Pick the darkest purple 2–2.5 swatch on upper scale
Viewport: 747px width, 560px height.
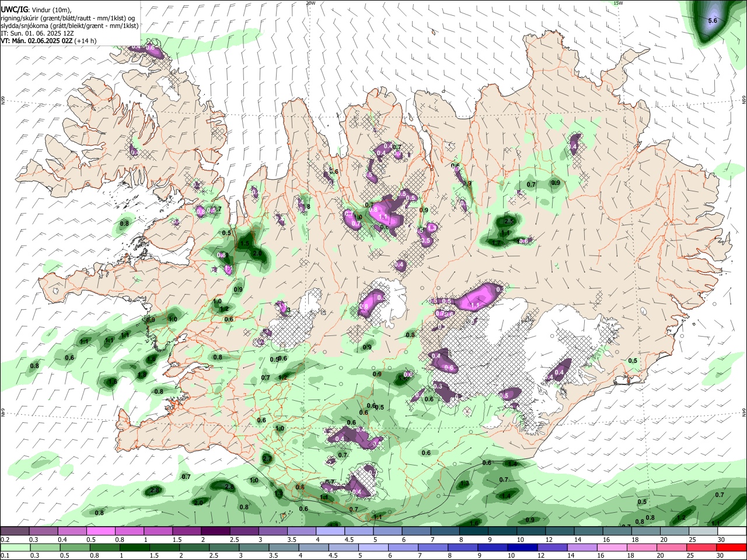215,531
